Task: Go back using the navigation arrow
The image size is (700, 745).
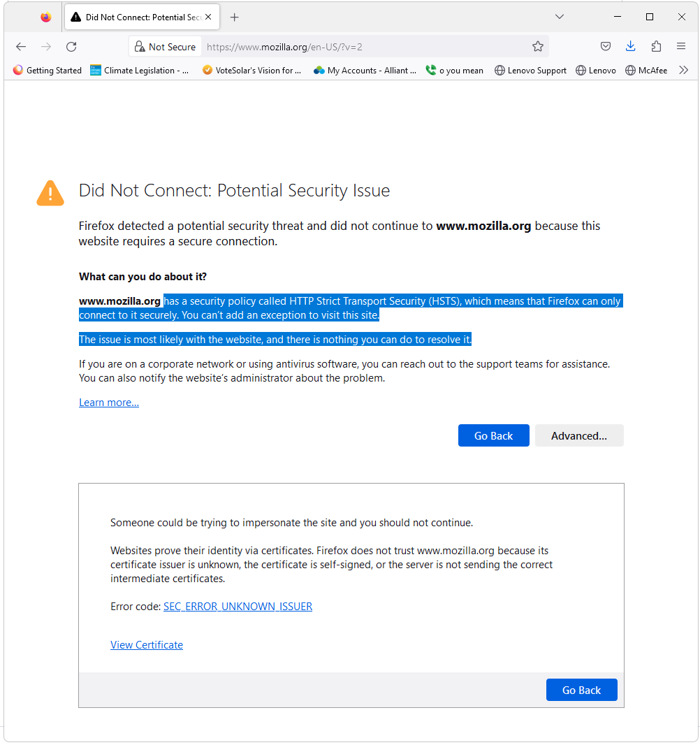Action: click(20, 46)
